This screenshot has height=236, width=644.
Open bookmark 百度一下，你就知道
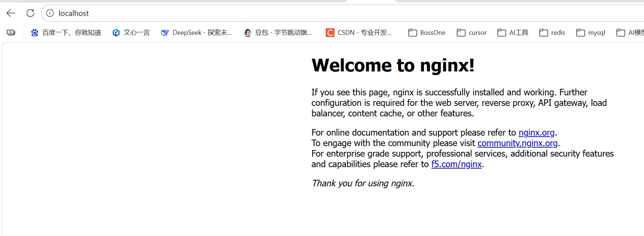(72, 33)
